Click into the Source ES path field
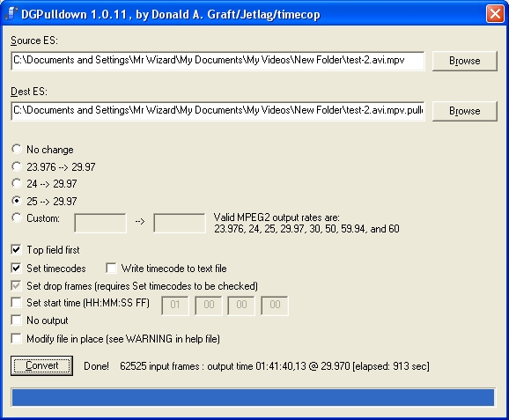The width and height of the screenshot is (509, 420). tap(218, 61)
